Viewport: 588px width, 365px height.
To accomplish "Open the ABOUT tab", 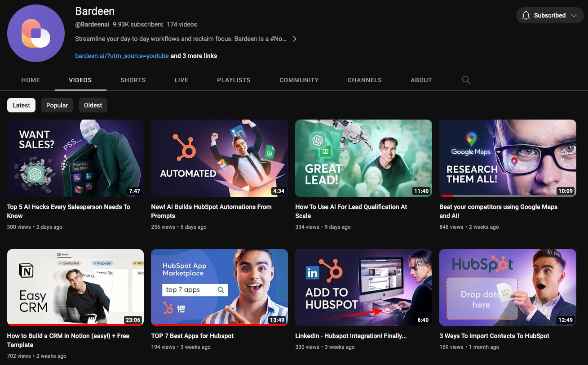I will point(421,80).
